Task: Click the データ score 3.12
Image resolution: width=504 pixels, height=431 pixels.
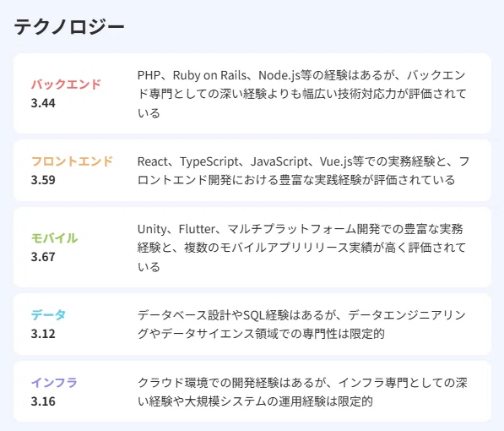Action: tap(43, 334)
